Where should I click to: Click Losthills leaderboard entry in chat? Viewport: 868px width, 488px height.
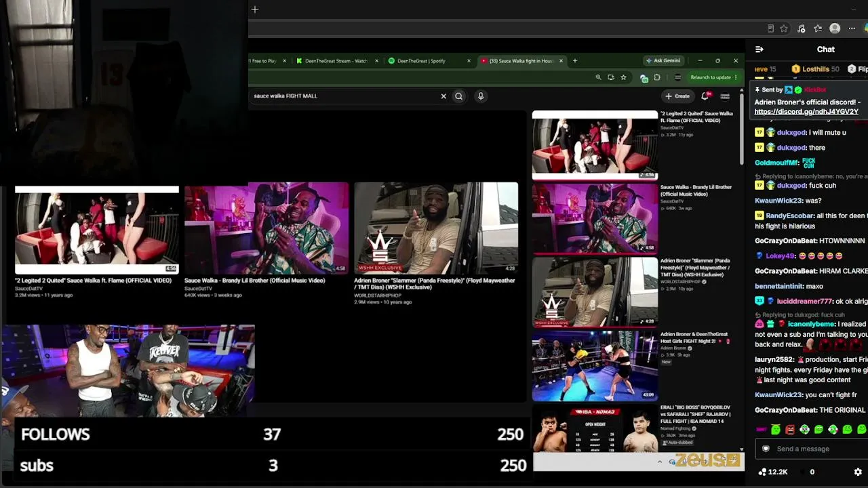[x=815, y=69]
